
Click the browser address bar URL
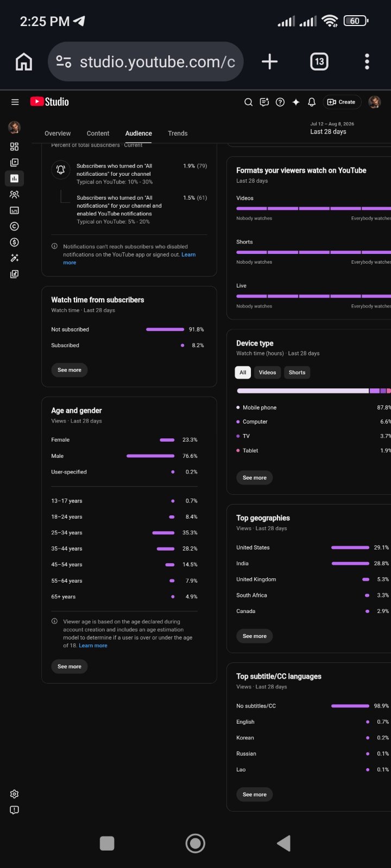[157, 62]
